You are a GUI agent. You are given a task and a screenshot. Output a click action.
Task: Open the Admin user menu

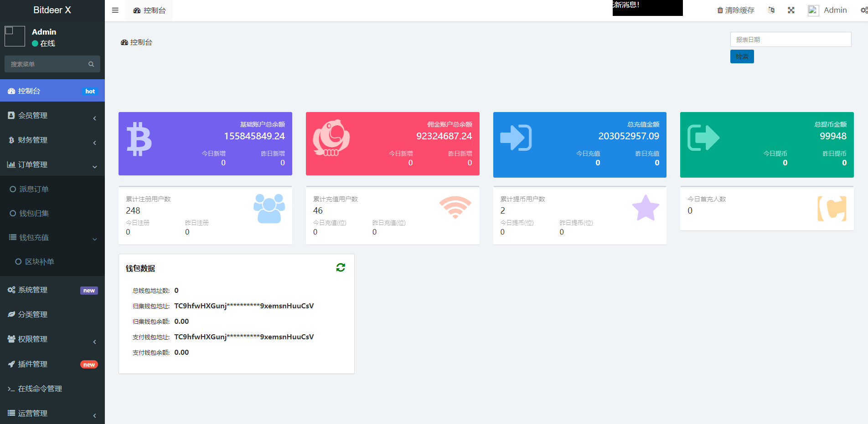pos(827,10)
